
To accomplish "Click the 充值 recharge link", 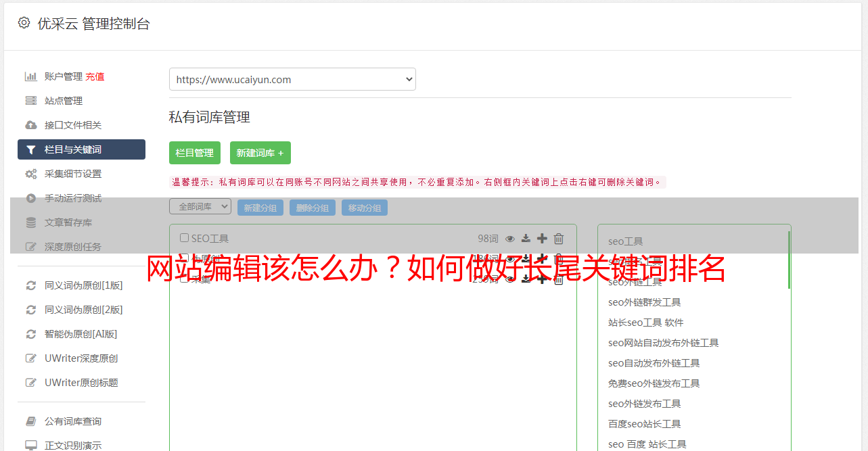I will [95, 76].
